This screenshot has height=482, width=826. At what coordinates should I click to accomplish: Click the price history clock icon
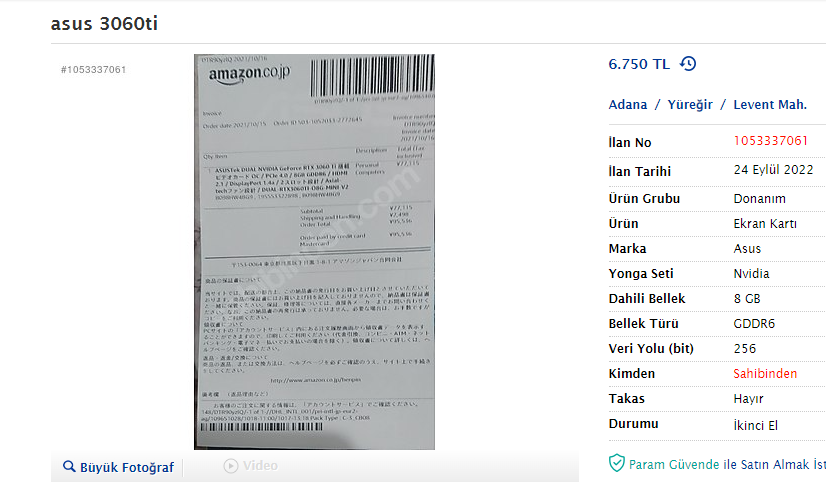(688, 64)
